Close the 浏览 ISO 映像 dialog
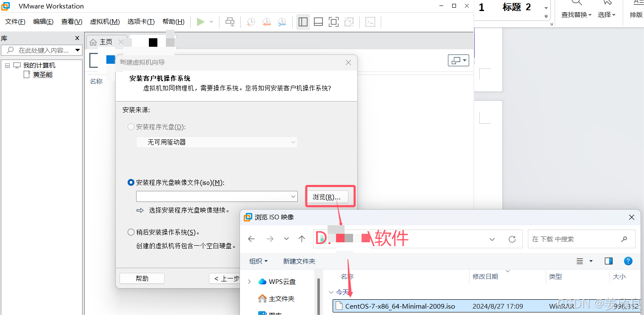Viewport: 644px width, 315px height. click(x=632, y=217)
